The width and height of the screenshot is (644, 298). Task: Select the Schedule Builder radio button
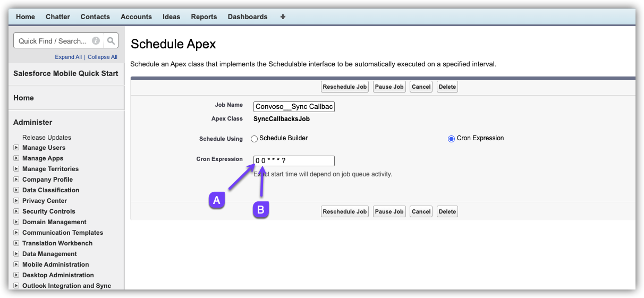(254, 139)
